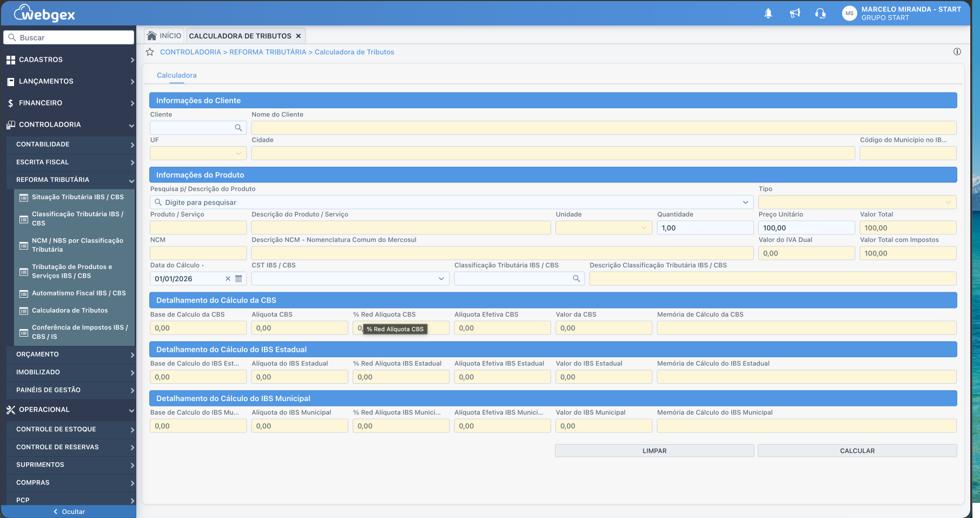
Task: Click the INÍCIO home icon
Action: click(152, 36)
